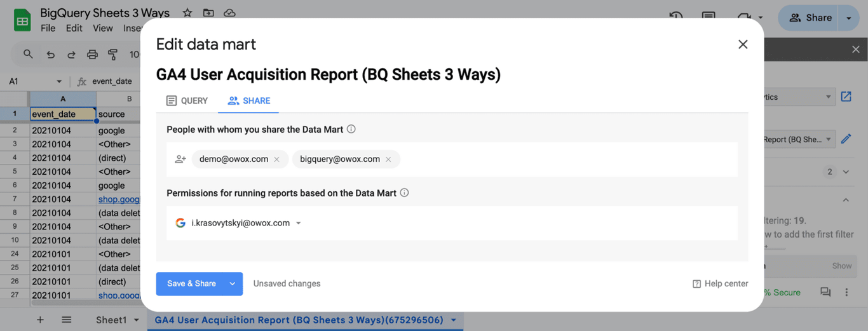
Task: Select row 10 header
Action: (15, 240)
